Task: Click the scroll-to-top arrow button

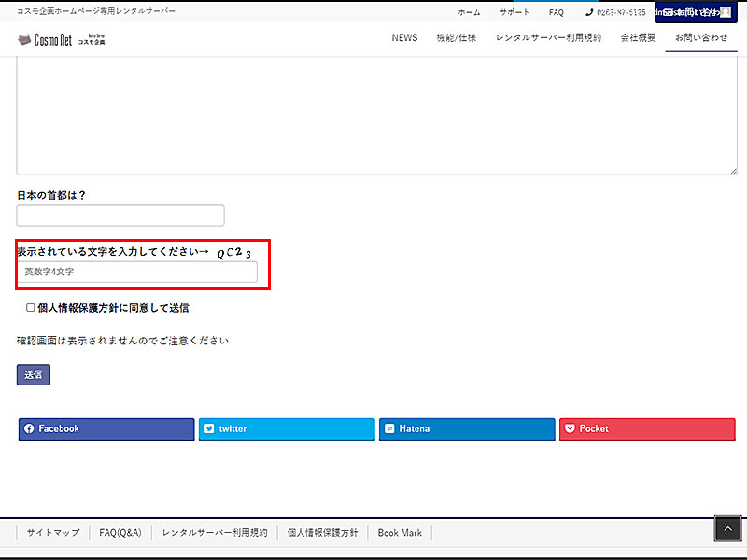Action: click(727, 528)
